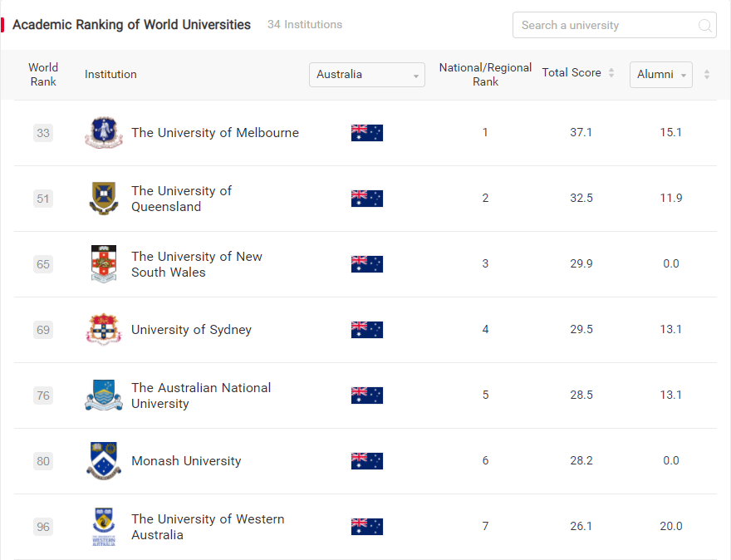Click the Australian flag in Melbourne row
This screenshot has width=731, height=560.
367,133
